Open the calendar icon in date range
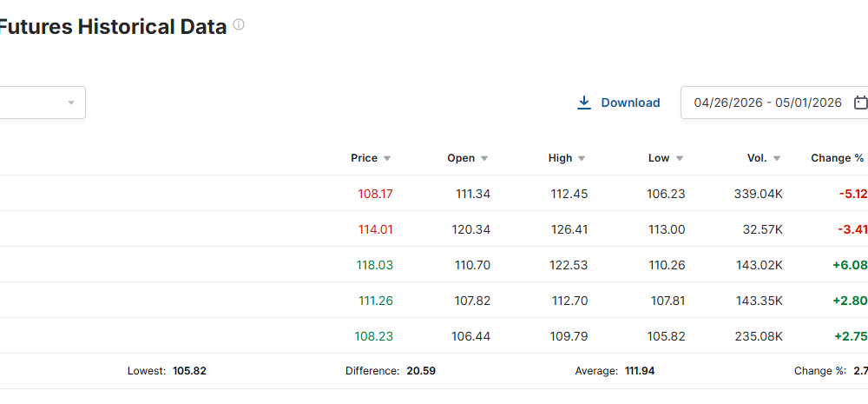 [861, 103]
